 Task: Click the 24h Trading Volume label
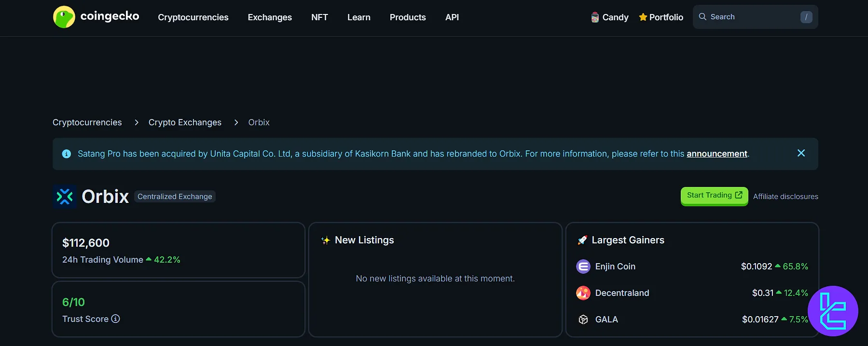click(103, 260)
